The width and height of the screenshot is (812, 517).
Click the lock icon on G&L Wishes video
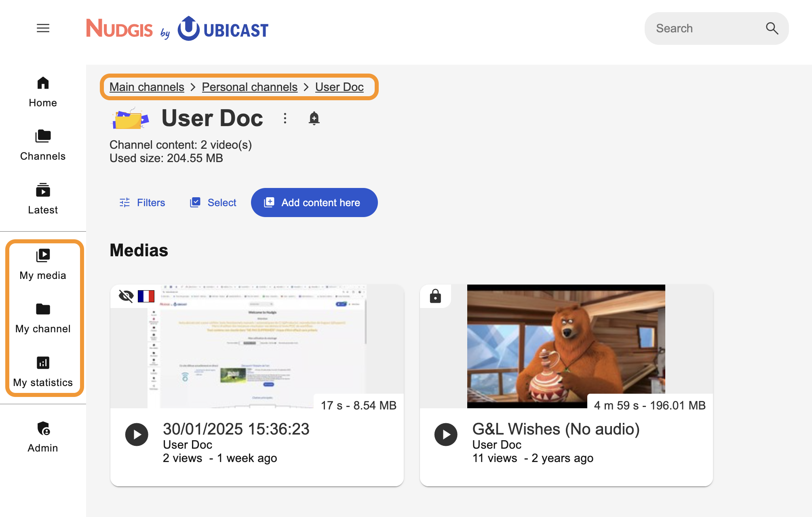tap(435, 296)
